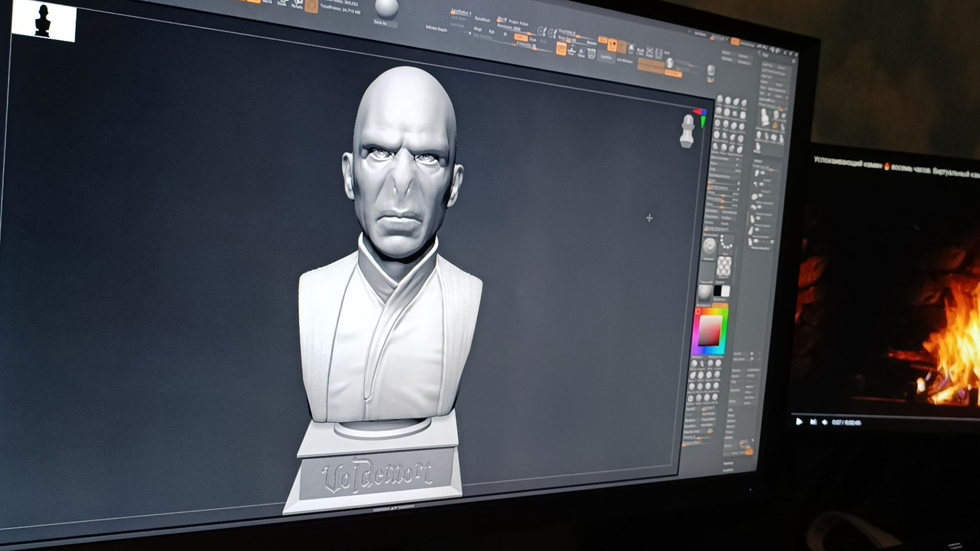Open the current brush preview thumbnail
980x551 pixels.
point(709,246)
